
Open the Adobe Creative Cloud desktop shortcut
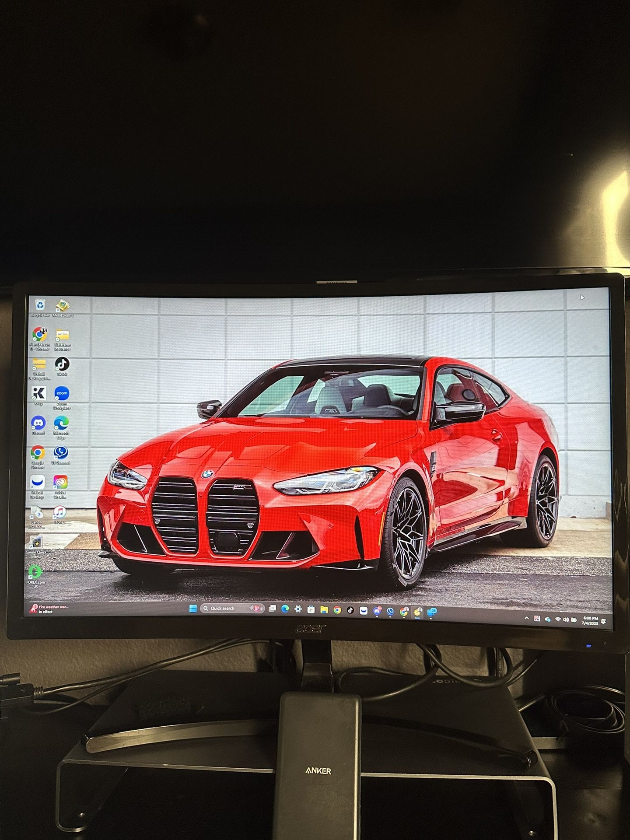(60, 487)
